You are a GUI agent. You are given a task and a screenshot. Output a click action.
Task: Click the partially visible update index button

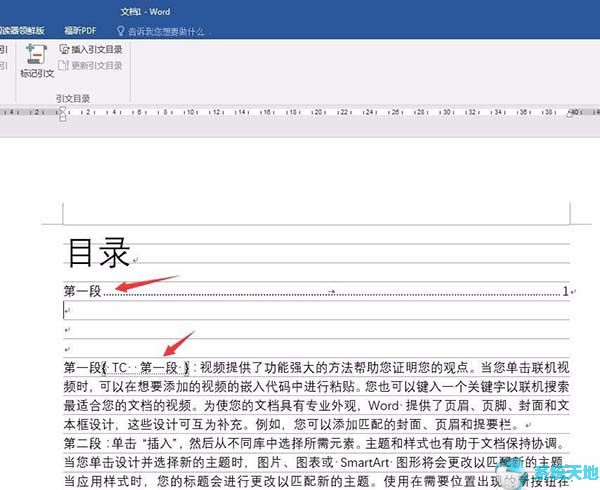click(3, 66)
